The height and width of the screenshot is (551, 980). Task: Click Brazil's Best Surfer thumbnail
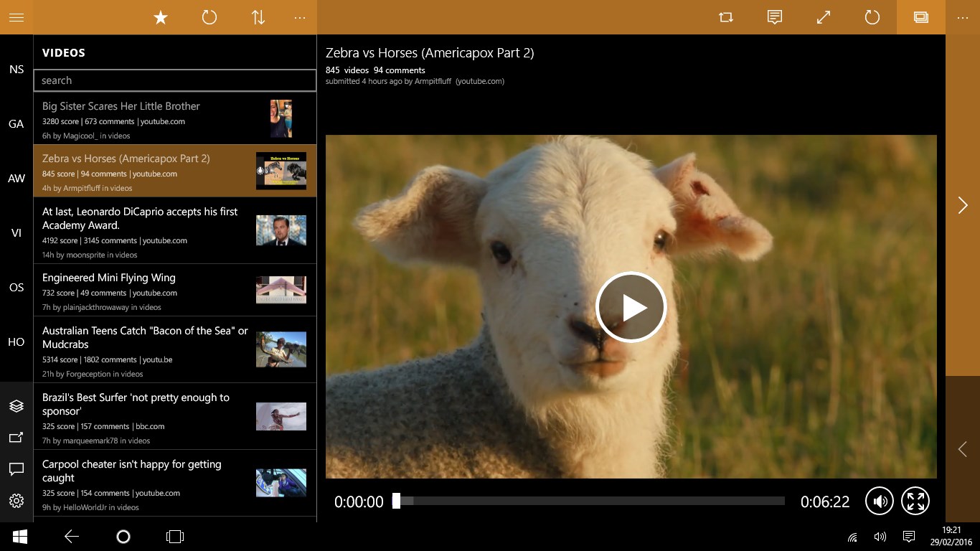(x=281, y=416)
